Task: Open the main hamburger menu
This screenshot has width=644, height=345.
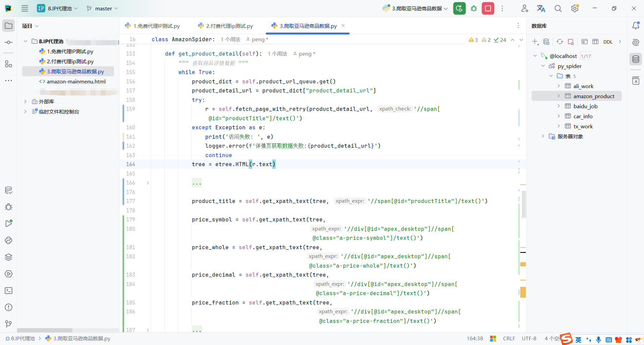Action: pos(24,8)
